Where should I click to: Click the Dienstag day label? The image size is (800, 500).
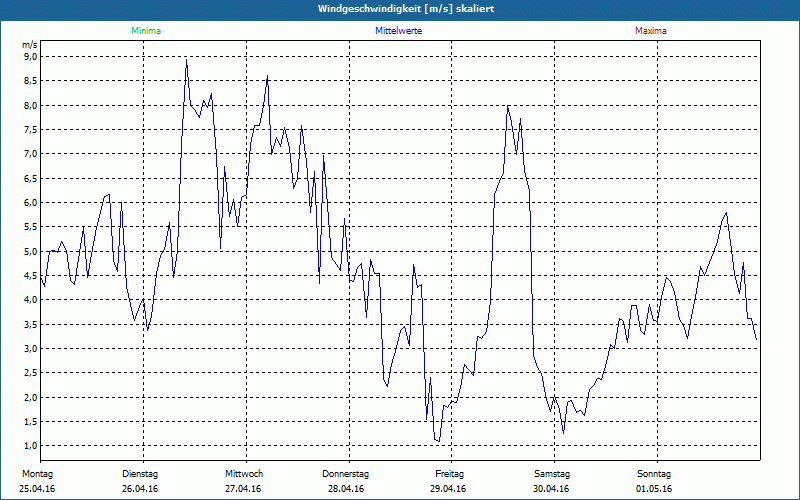coord(140,474)
